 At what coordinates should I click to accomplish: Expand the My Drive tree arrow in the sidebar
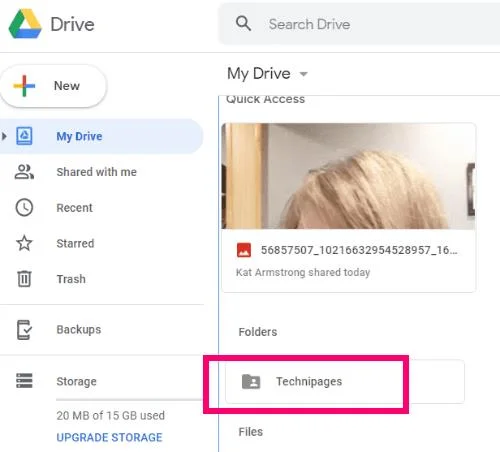tap(4, 136)
